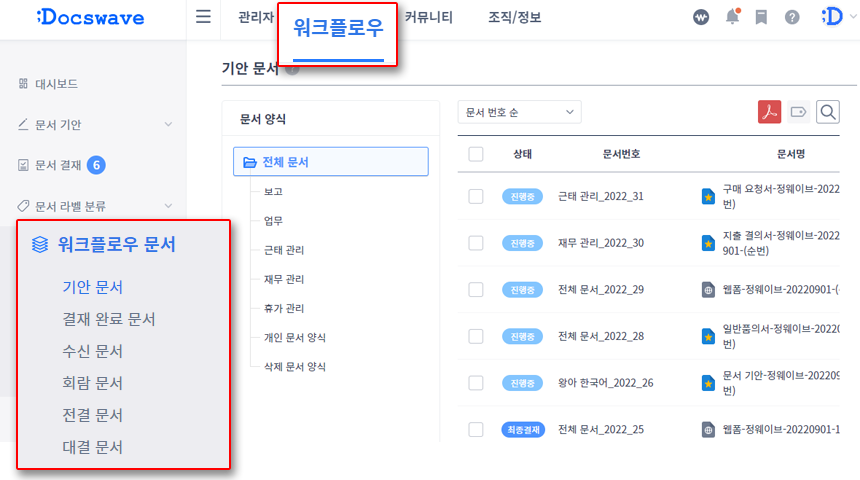
Task: Open the 커뮤니티 top menu
Action: (428, 17)
